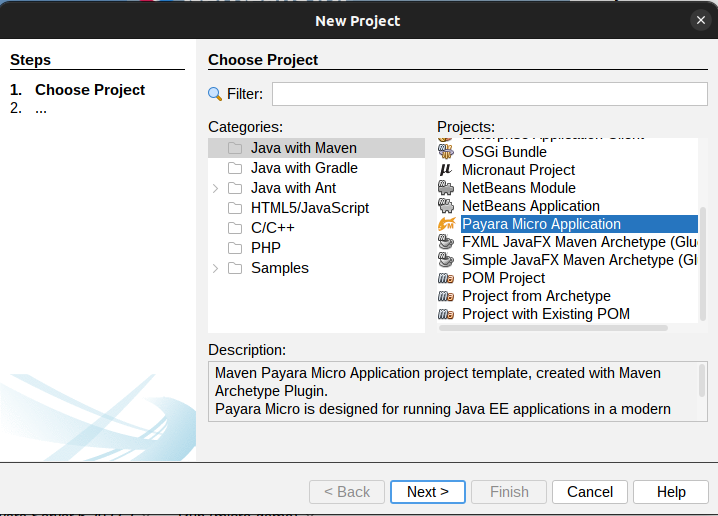Click the Project with Existing POM icon

446,314
